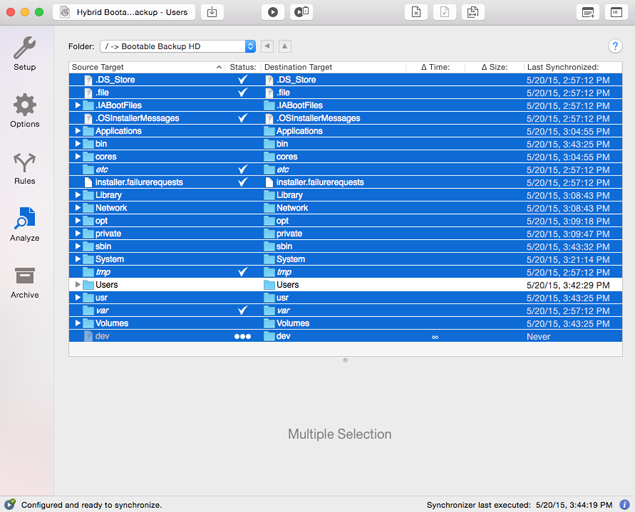Sort by Last Synchronized column header
Screen dimensions: 635x512
(573, 67)
